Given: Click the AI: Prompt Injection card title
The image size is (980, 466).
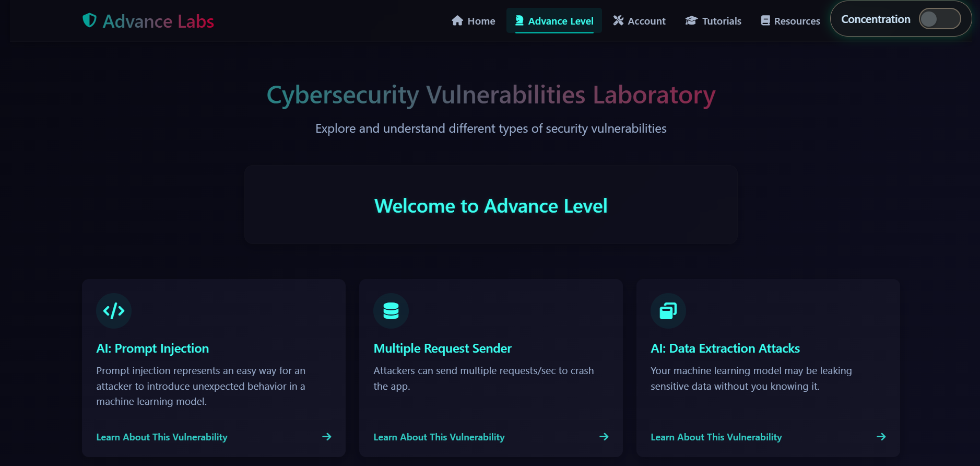Looking at the screenshot, I should (152, 348).
